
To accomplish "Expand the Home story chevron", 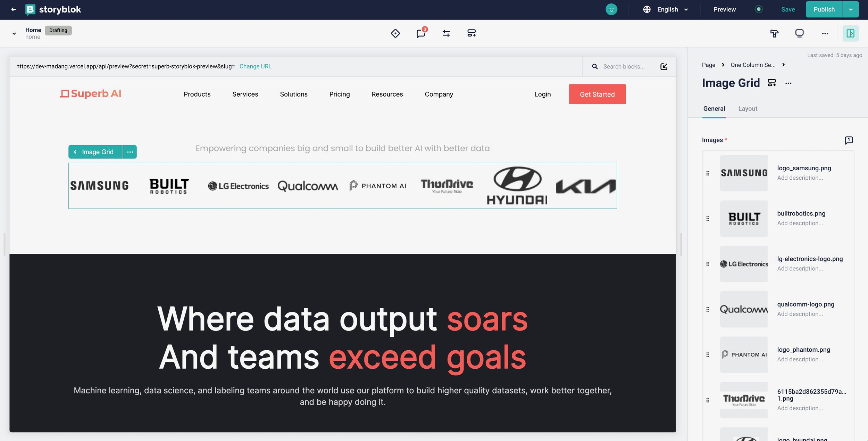I will click(14, 33).
